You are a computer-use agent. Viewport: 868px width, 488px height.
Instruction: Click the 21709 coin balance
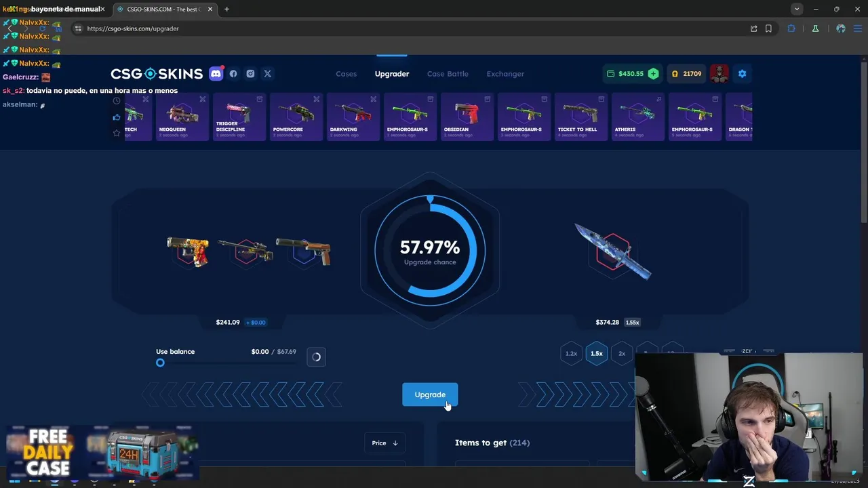(x=686, y=74)
